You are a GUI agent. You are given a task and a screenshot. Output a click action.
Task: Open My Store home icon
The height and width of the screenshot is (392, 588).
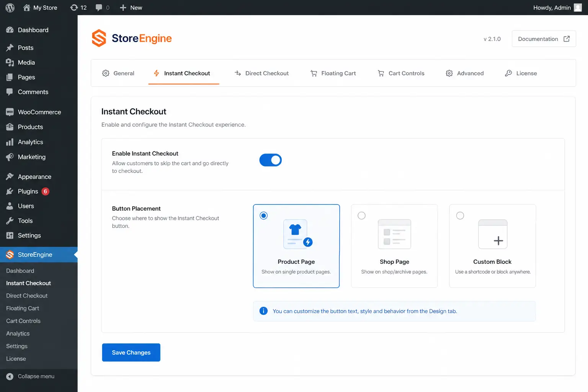[x=26, y=8]
